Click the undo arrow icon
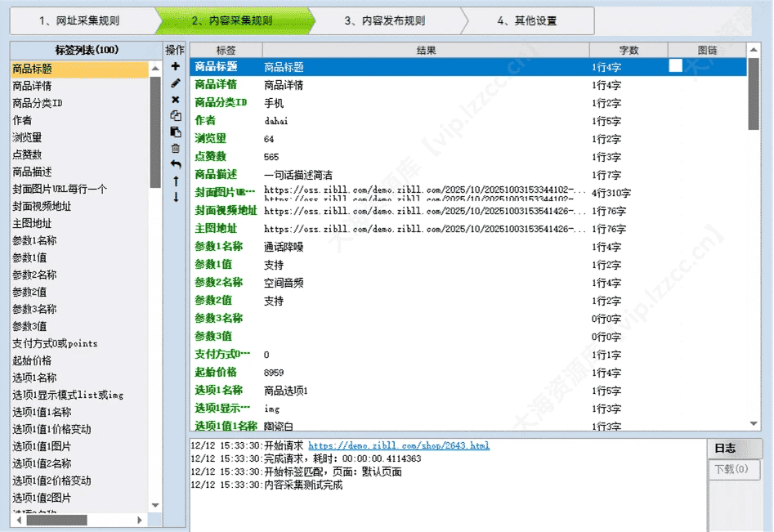The image size is (774, 532). (175, 164)
